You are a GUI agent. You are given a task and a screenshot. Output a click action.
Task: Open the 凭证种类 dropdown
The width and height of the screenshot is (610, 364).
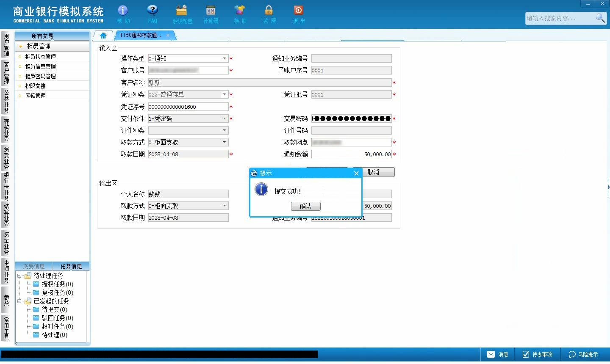click(x=225, y=94)
